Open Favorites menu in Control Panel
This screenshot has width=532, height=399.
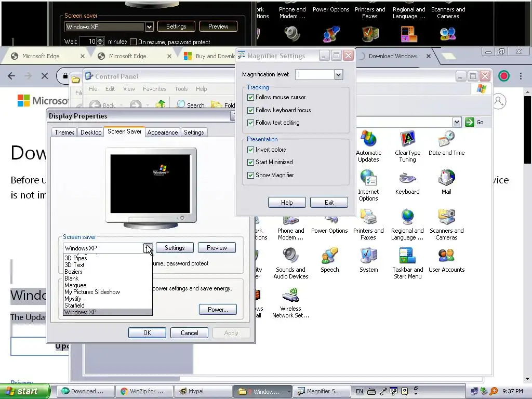(x=154, y=89)
